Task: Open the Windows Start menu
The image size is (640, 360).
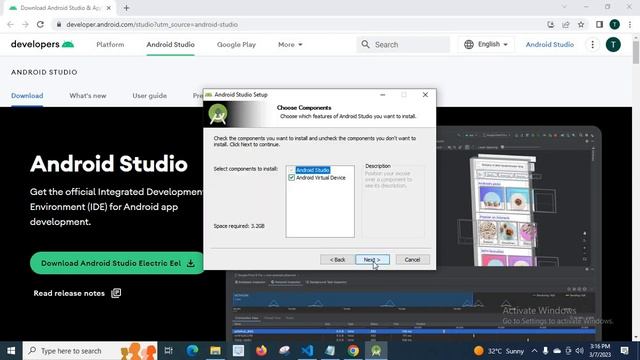Action: pyautogui.click(x=11, y=351)
